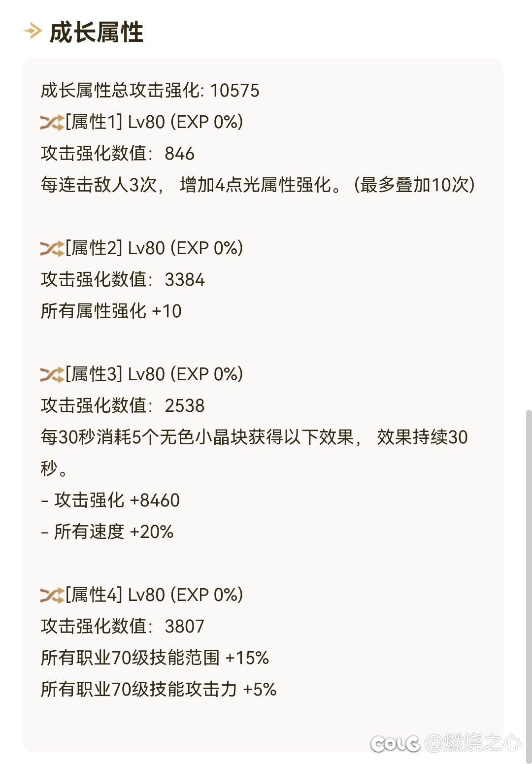Click the shuffle icon beside 属性3

(52, 374)
